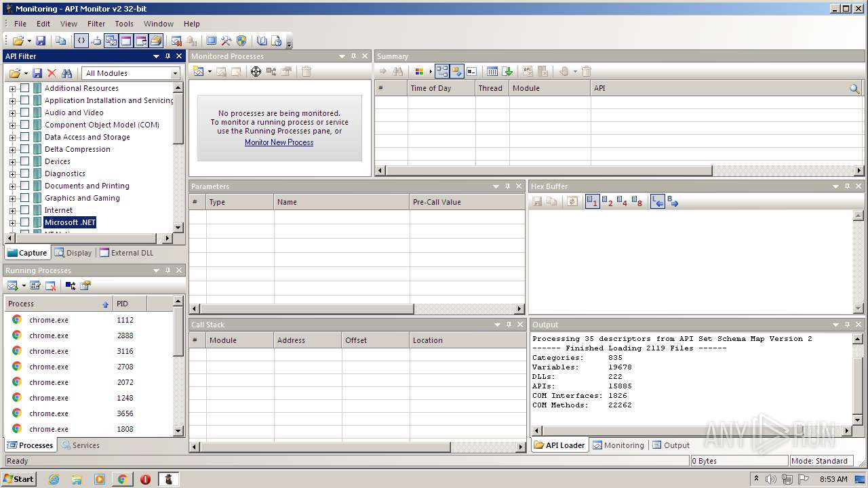Image resolution: width=868 pixels, height=488 pixels.
Task: Click the Monitor New Process link
Action: [x=279, y=142]
